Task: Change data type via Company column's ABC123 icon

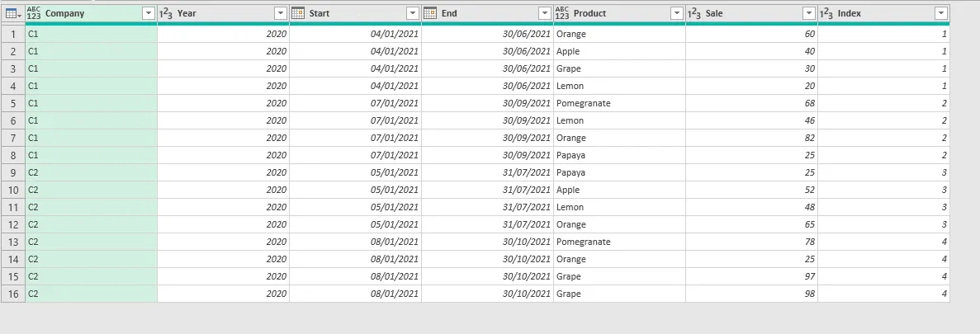Action: (34, 13)
